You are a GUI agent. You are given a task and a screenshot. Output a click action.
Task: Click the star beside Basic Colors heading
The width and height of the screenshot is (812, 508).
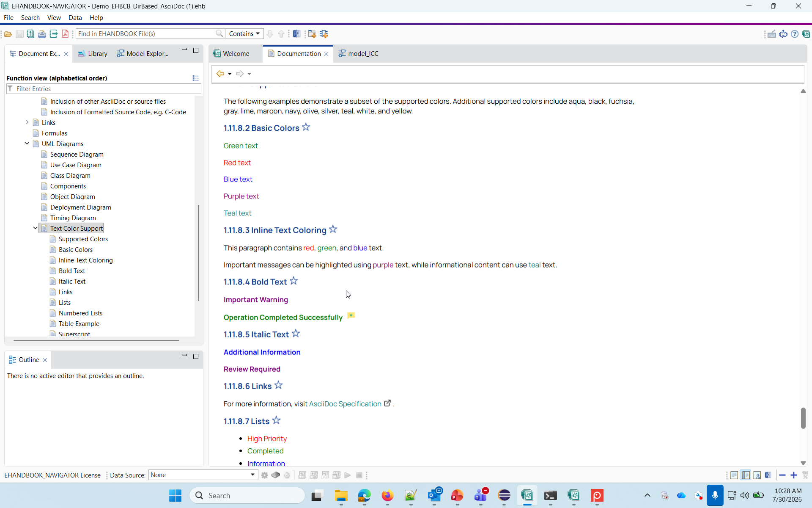tap(306, 127)
